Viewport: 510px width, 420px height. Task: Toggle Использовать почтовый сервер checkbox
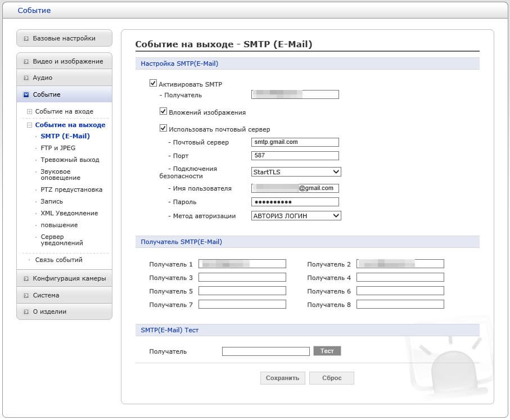click(x=164, y=128)
